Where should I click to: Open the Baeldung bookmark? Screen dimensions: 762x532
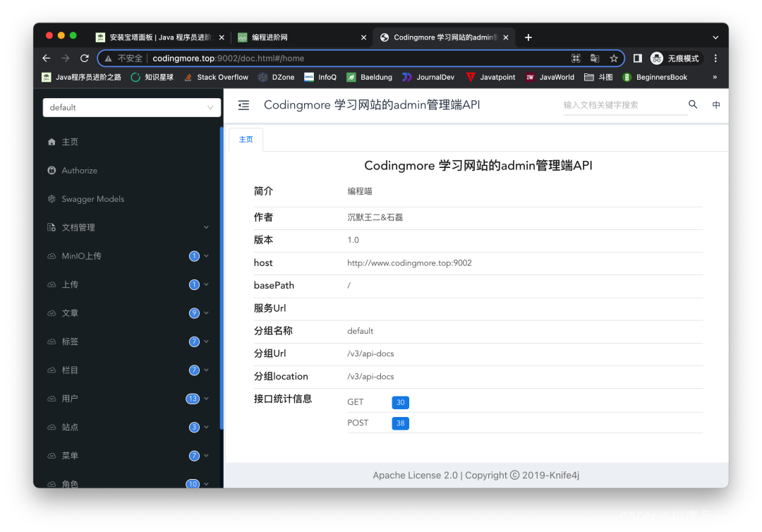(x=369, y=77)
